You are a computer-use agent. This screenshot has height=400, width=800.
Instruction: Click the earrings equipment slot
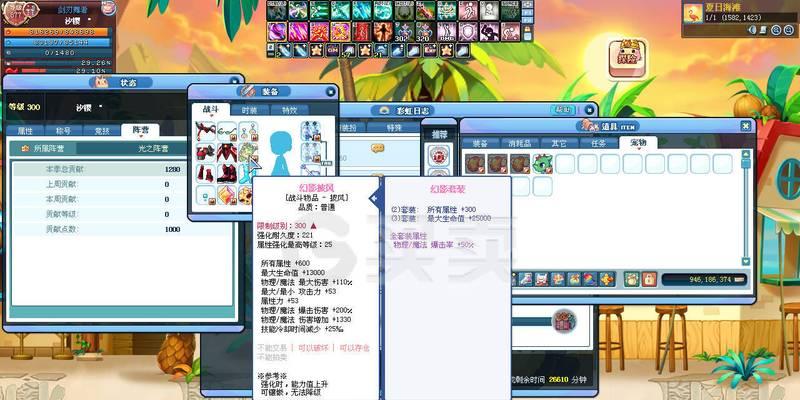248,132
